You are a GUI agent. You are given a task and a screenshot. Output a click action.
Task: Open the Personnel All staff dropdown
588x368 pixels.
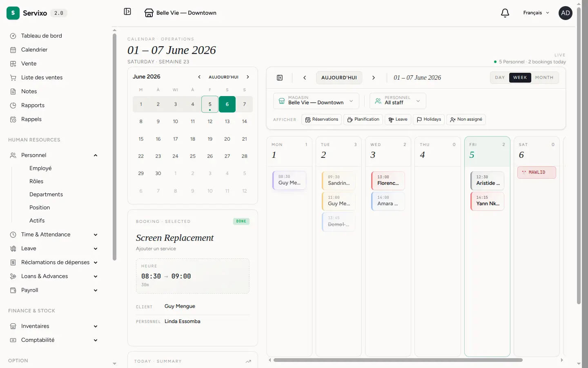(398, 101)
